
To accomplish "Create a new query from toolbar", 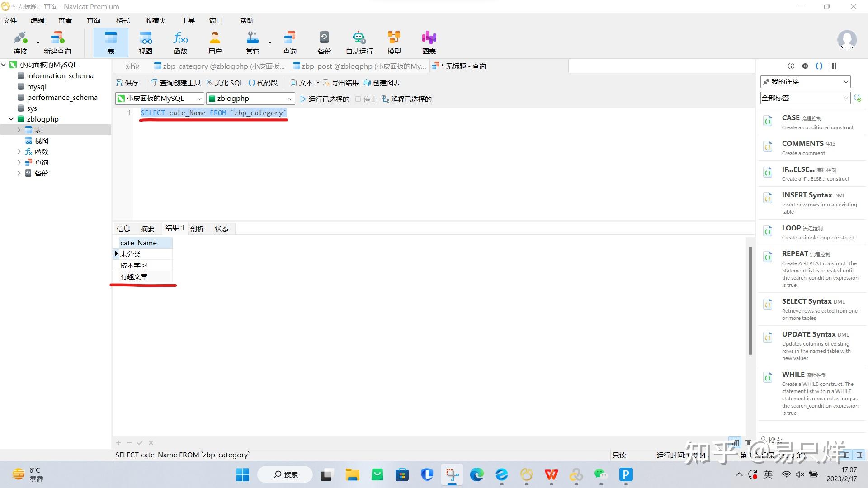I will [x=57, y=42].
